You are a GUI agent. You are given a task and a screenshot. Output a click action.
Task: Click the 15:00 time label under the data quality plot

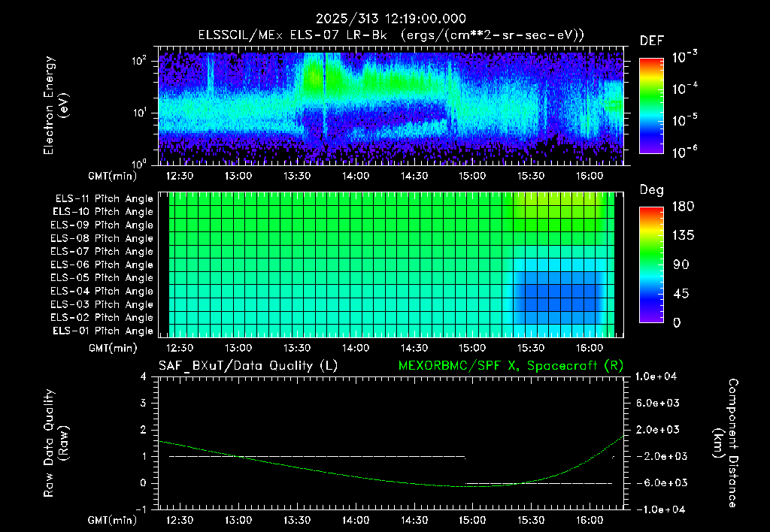(472, 520)
